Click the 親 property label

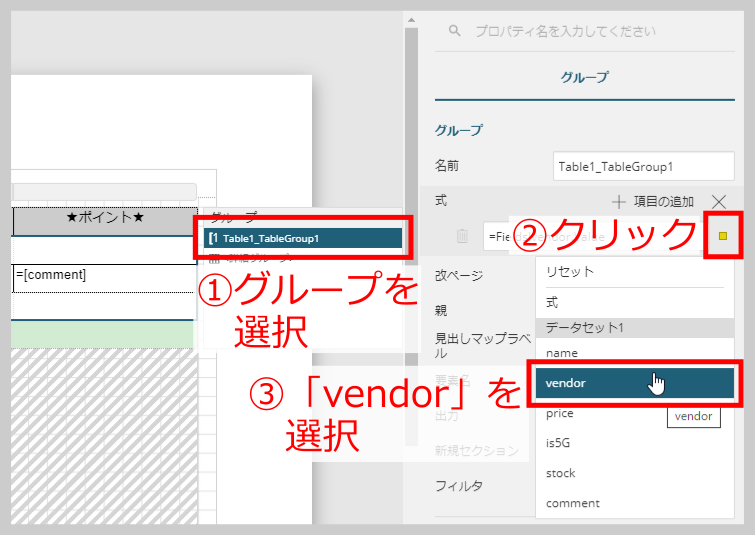(x=441, y=310)
